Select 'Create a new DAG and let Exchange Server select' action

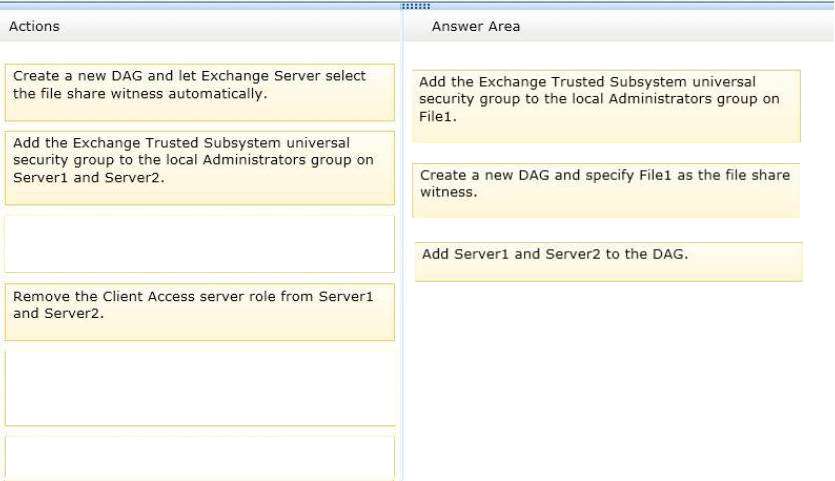tap(200, 93)
